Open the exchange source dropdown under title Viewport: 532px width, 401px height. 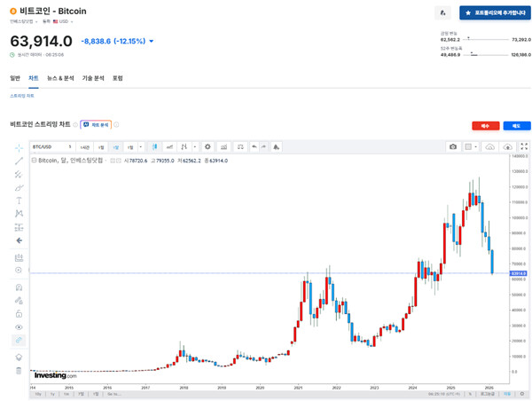coord(23,21)
